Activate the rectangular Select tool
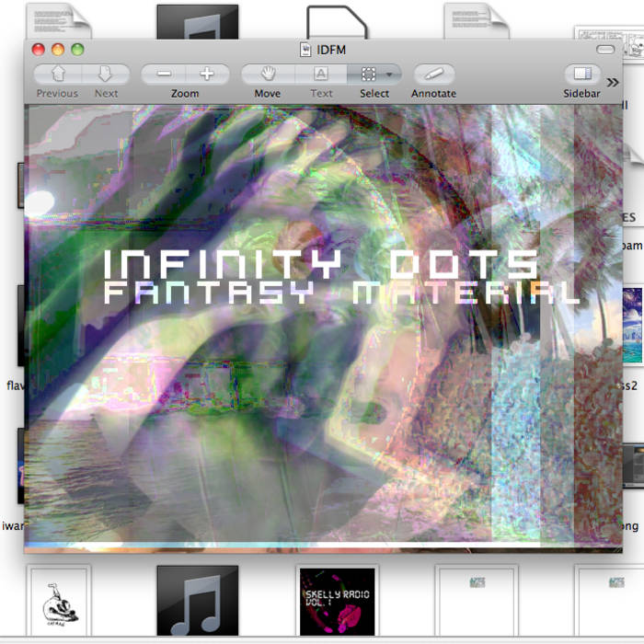Screen dimensions: 644x644 click(x=369, y=75)
